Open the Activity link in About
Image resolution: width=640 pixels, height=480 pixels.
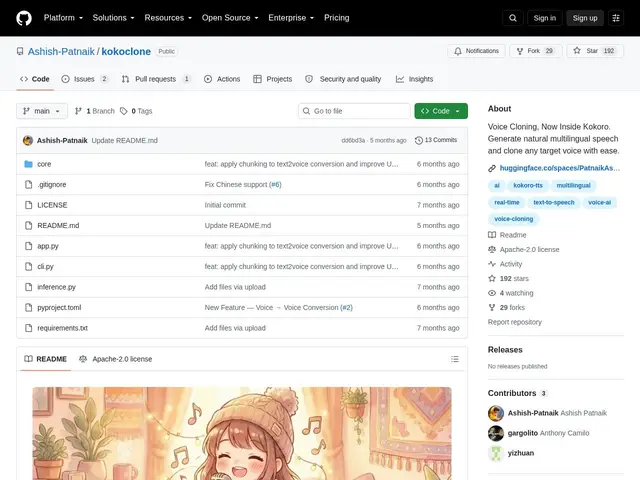pyautogui.click(x=511, y=264)
